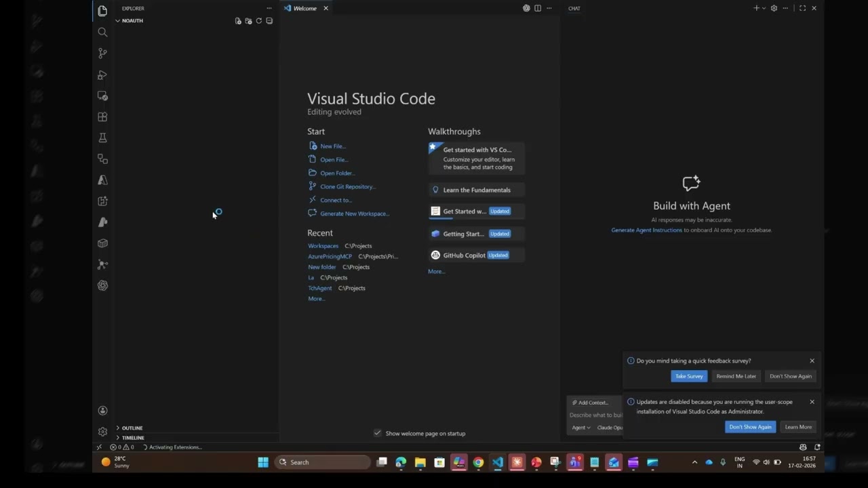Open the Testing flask view
The height and width of the screenshot is (488, 868).
pyautogui.click(x=102, y=138)
